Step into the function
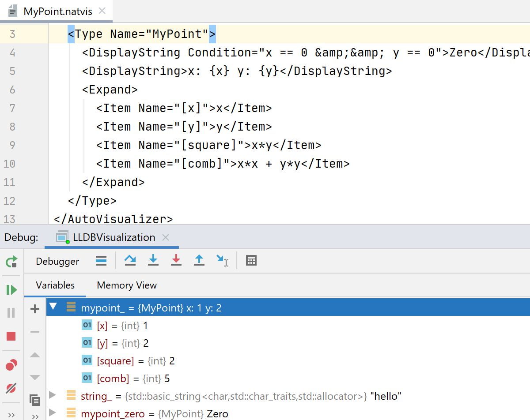This screenshot has height=420, width=530. point(153,261)
